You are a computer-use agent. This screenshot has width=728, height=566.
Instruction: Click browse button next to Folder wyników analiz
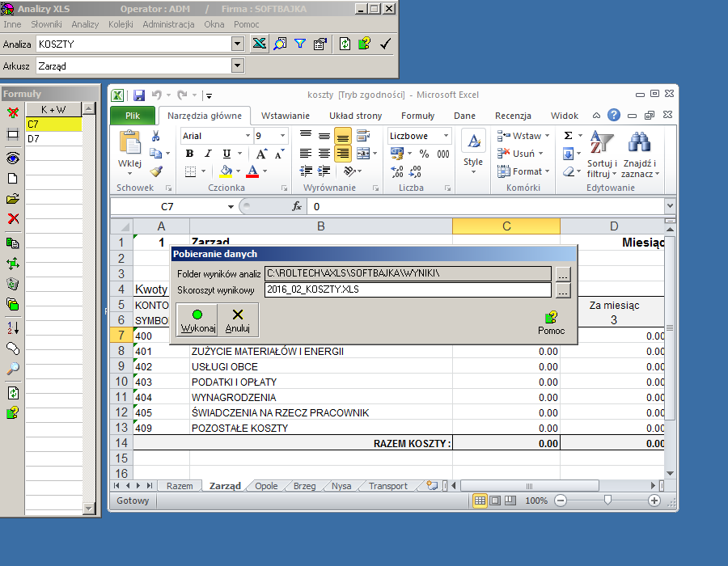[563, 274]
